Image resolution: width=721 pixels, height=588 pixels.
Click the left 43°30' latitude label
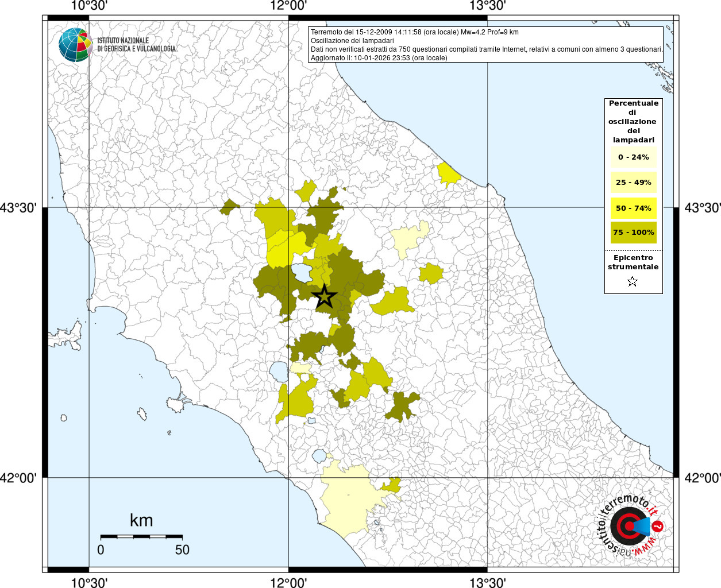[18, 207]
